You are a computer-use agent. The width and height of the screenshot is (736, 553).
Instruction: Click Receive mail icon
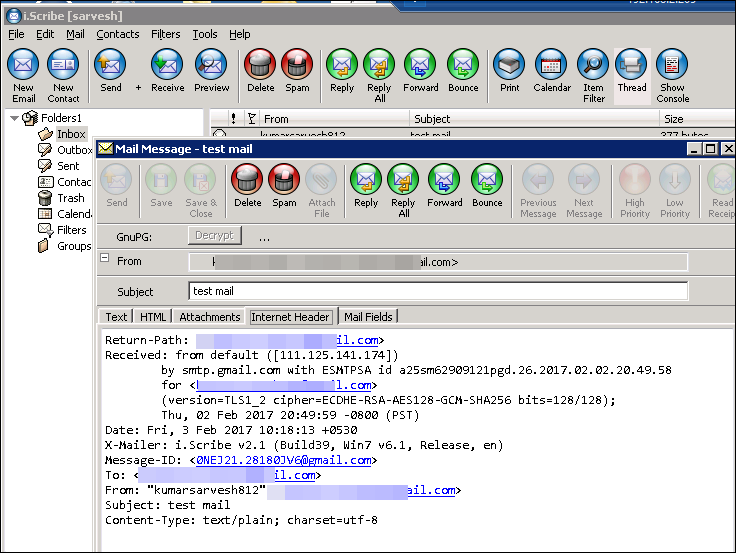pos(167,70)
